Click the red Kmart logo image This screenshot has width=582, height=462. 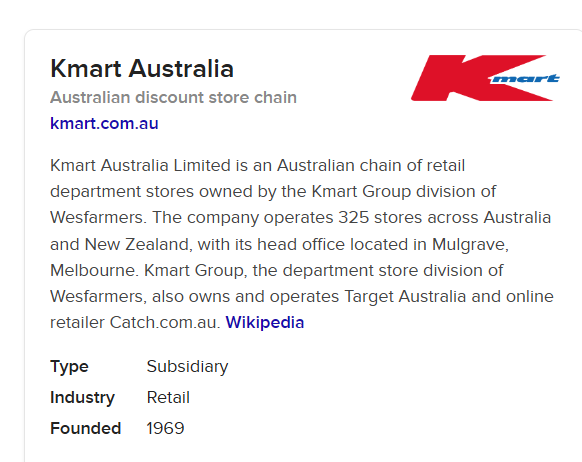(485, 78)
